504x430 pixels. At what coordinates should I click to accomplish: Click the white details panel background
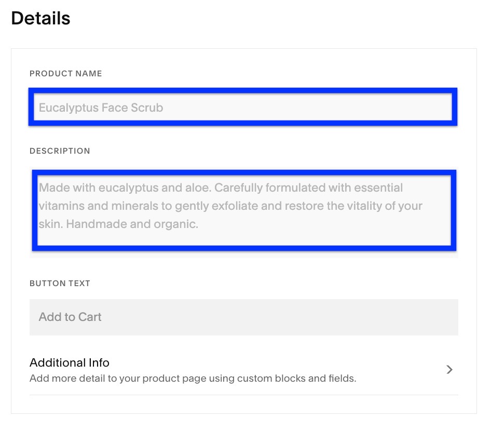coord(243,265)
